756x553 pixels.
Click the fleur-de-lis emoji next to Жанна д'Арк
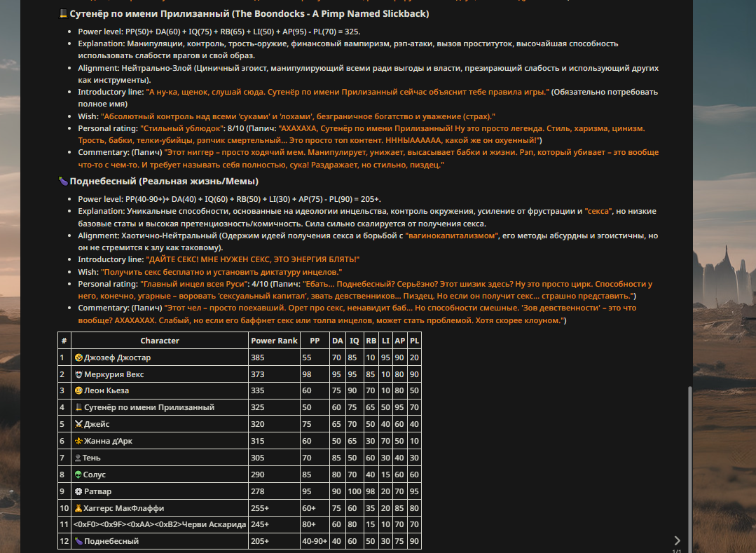(78, 441)
